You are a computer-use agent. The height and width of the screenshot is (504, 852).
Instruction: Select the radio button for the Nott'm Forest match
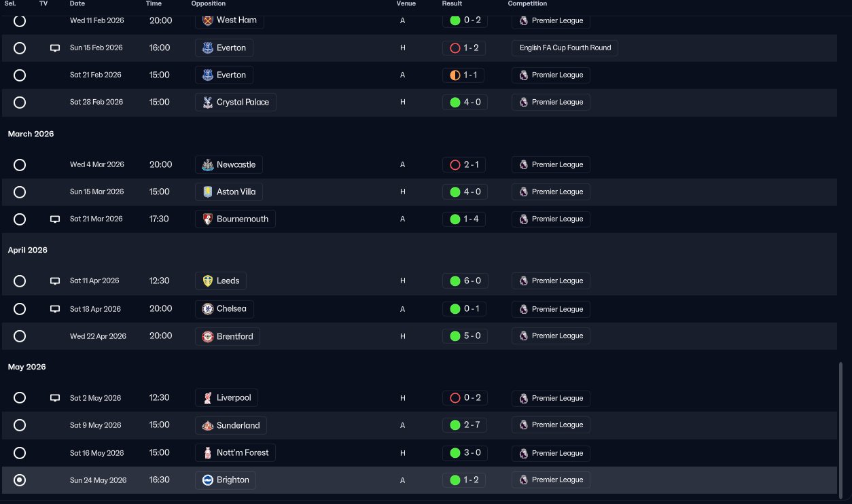pyautogui.click(x=20, y=453)
